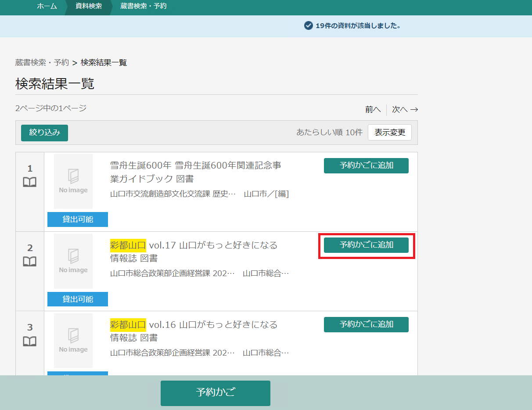Select 資料検索 in the top navigation
The height and width of the screenshot is (410, 532).
coord(89,6)
